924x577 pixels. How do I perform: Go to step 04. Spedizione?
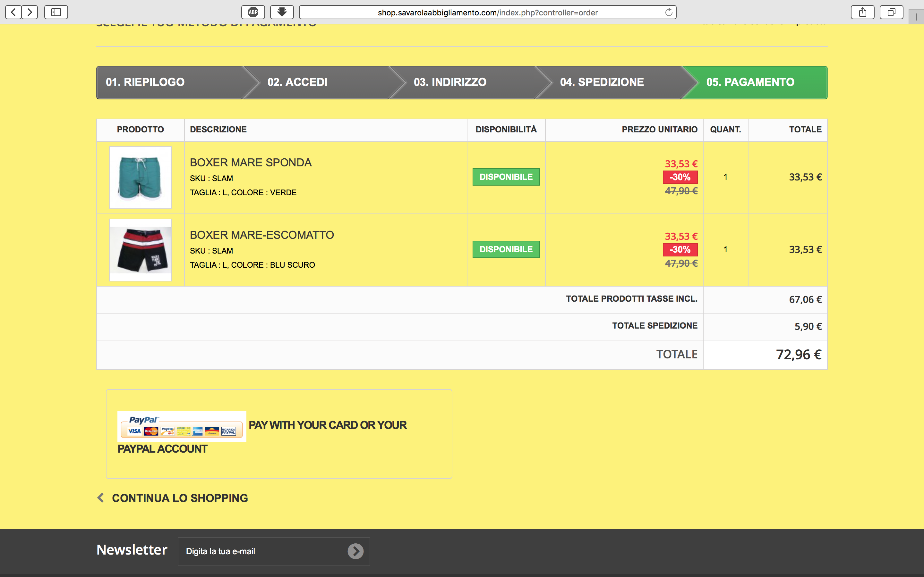[x=602, y=82]
